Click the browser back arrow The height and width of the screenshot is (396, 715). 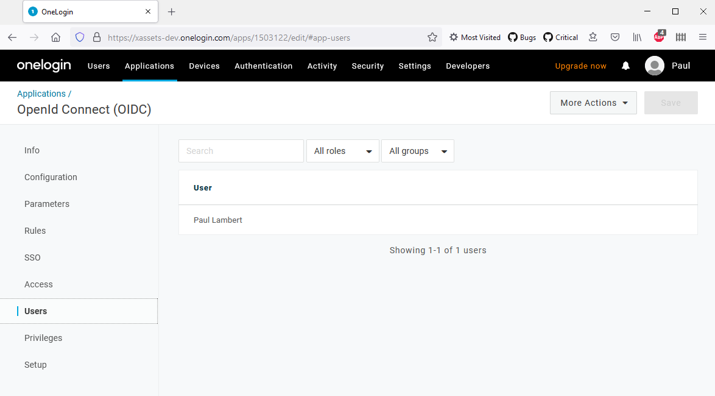12,37
